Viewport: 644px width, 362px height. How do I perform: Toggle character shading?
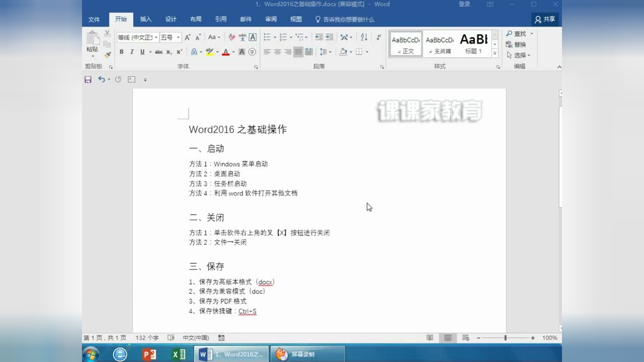coord(242,52)
